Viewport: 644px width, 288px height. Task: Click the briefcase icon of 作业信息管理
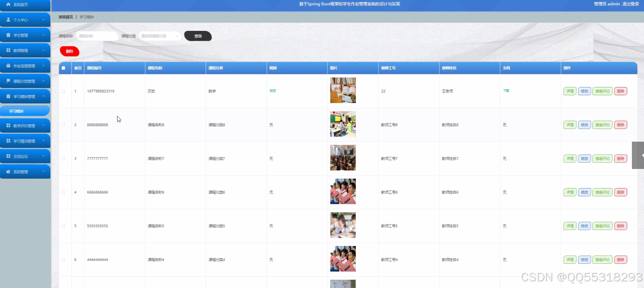click(x=8, y=66)
